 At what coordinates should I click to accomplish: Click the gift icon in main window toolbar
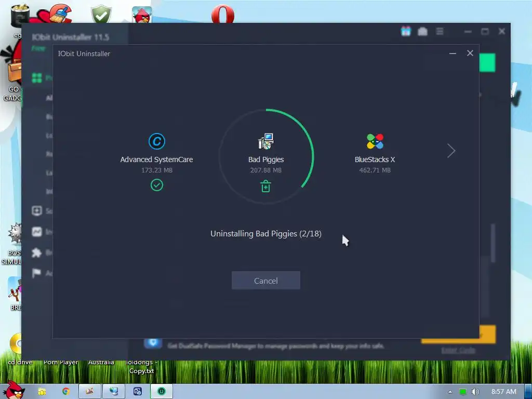click(406, 32)
